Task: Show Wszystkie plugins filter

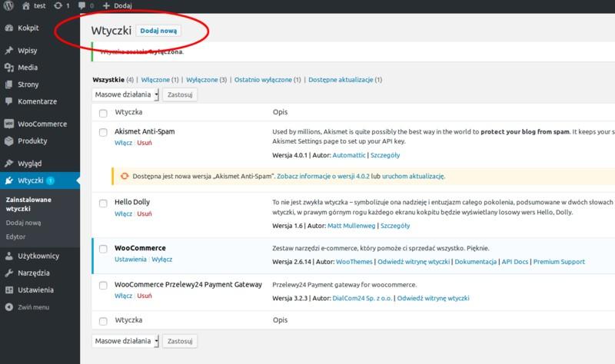Action: point(108,80)
